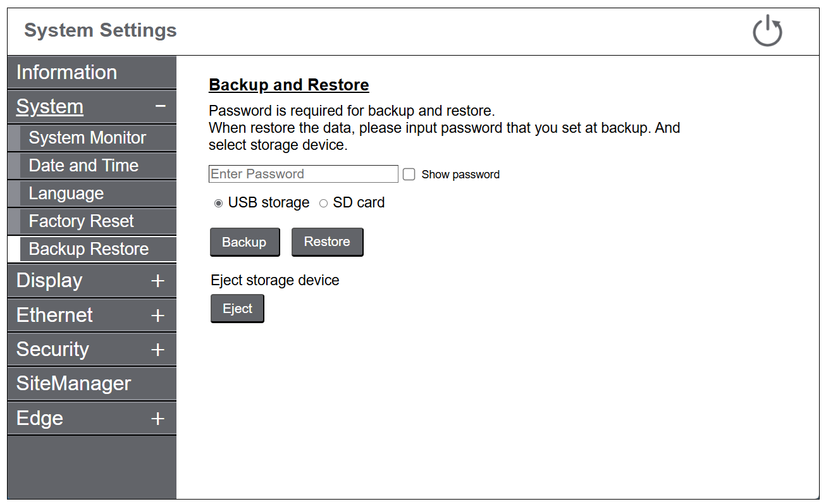The image size is (826, 504).
Task: Click the Eject button
Action: point(237,309)
